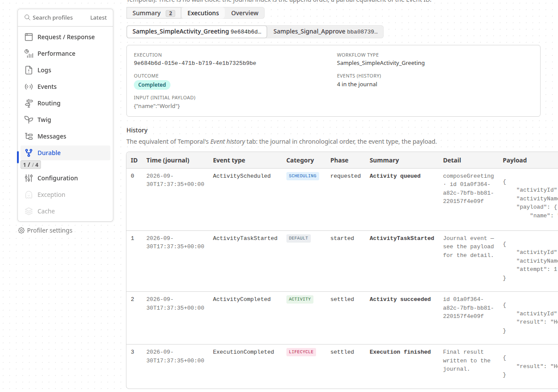
Task: Switch to the Executions tab
Action: [203, 13]
